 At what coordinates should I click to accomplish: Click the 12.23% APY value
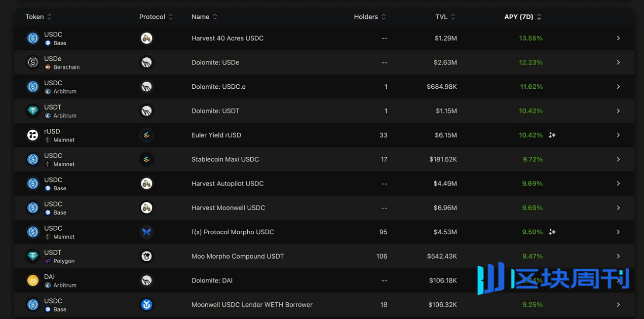(531, 62)
